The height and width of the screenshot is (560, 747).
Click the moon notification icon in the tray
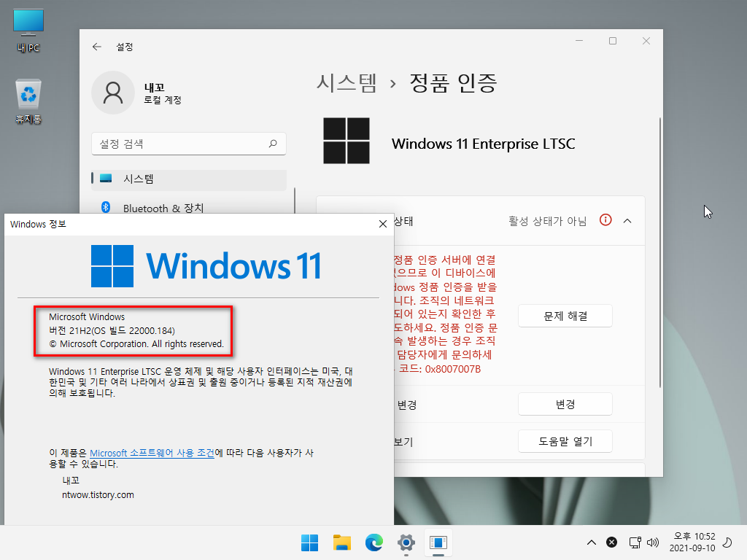[x=727, y=542]
